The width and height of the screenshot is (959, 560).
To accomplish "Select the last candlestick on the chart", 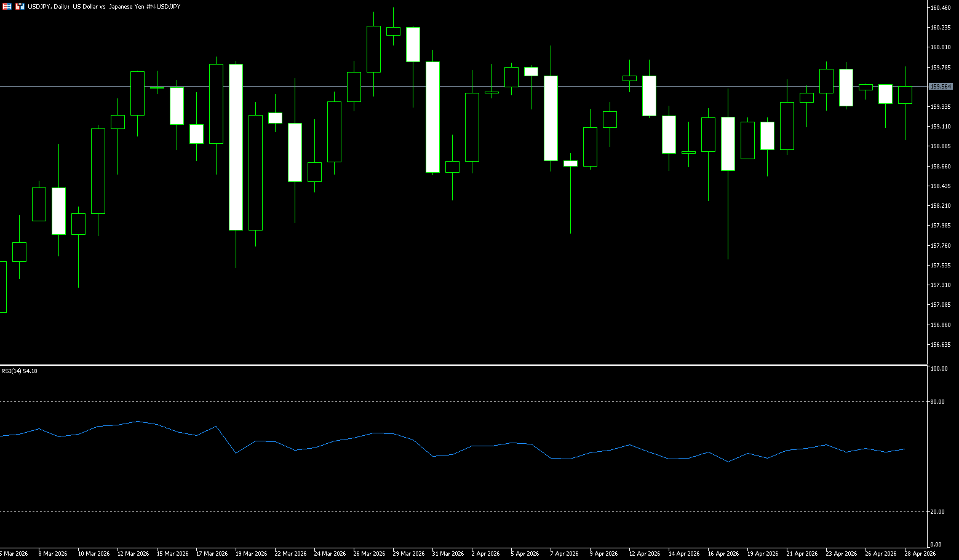I will 905,95.
